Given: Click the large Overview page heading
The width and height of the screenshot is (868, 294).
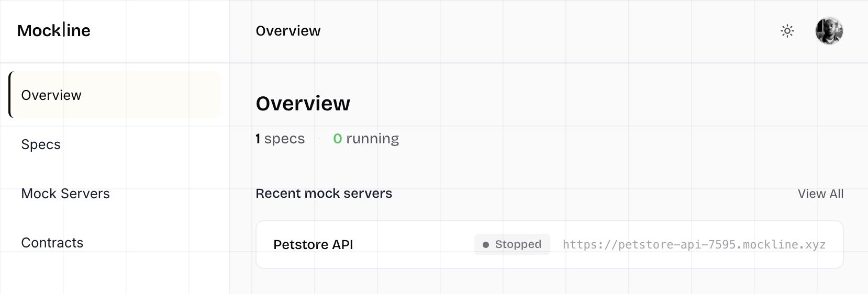Looking at the screenshot, I should click(x=303, y=104).
